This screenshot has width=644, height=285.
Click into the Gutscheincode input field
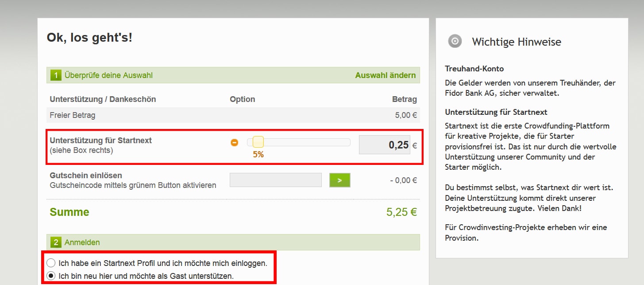click(275, 180)
